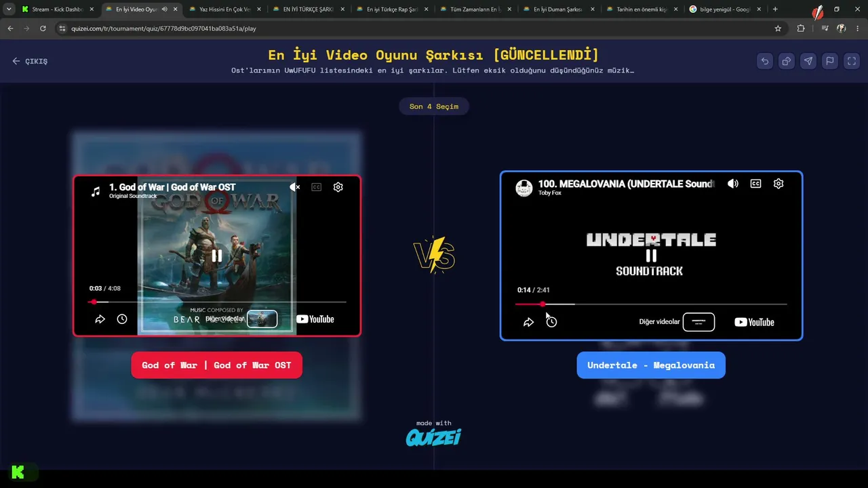Pause the MEGALOVANIA video
Image resolution: width=868 pixels, height=488 pixels.
click(651, 256)
